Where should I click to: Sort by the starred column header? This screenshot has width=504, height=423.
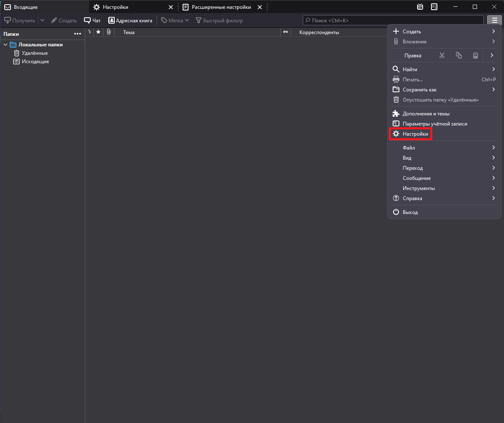coord(98,32)
